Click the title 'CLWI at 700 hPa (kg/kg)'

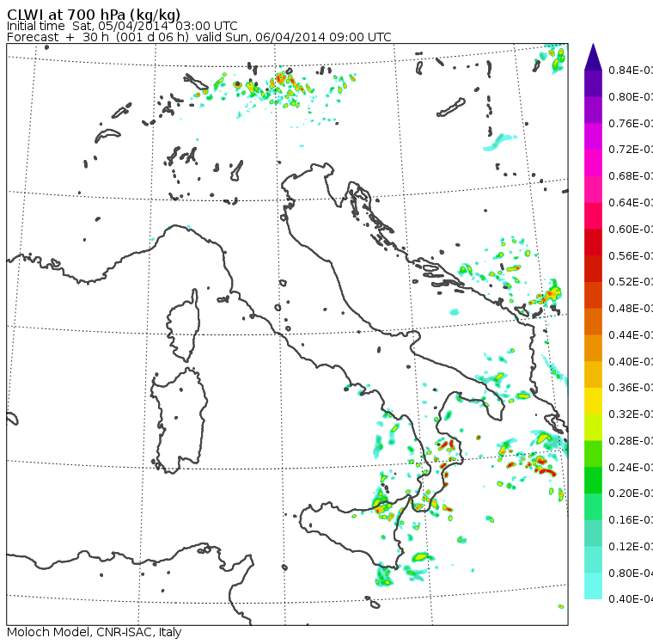(94, 14)
